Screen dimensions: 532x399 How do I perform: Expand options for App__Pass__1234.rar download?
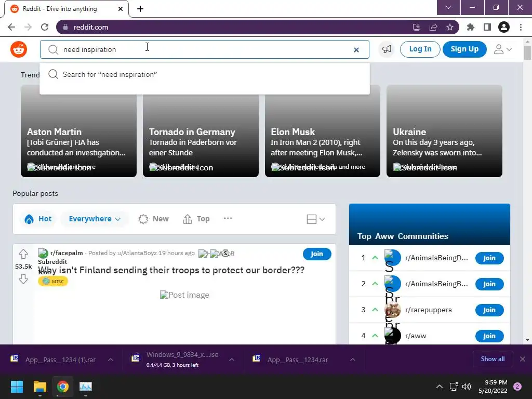(x=353, y=360)
